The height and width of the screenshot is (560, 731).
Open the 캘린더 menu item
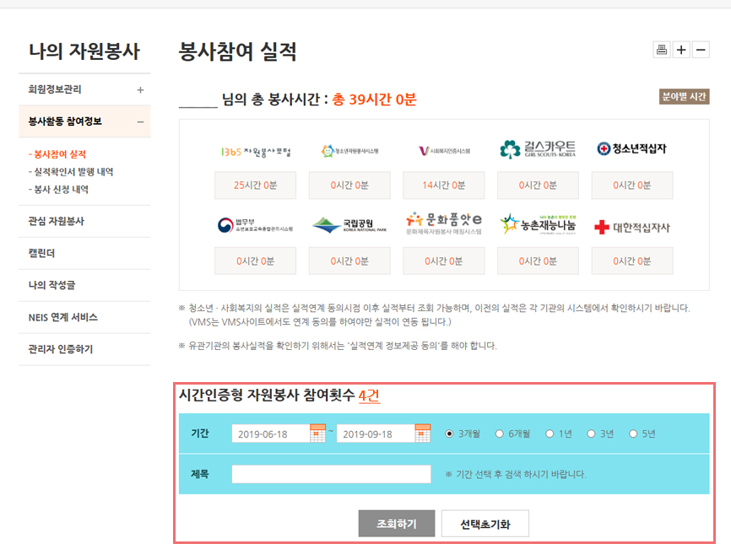(43, 253)
